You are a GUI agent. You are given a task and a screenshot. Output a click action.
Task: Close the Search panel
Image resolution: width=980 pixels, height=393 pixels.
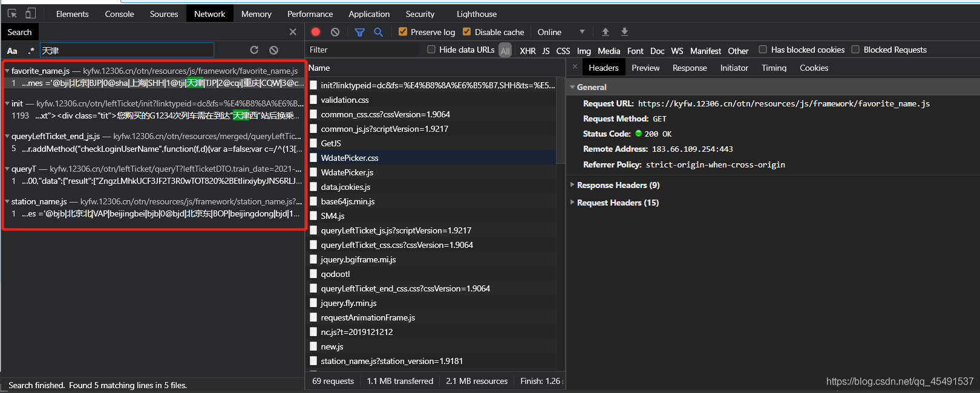pos(293,32)
